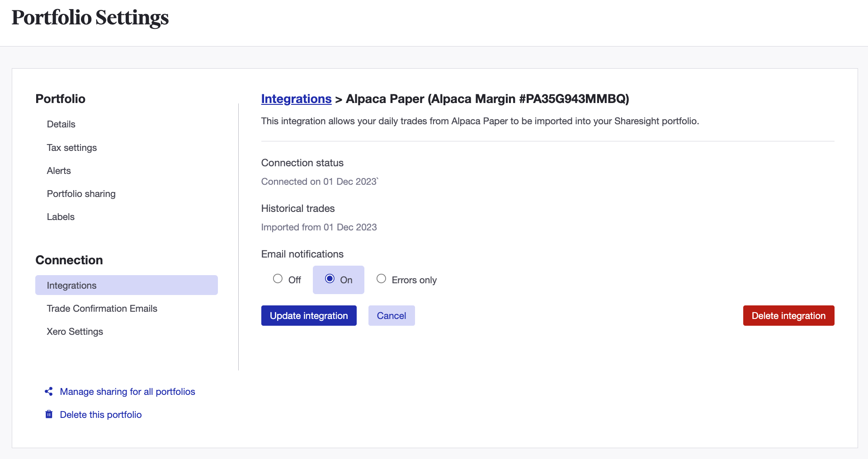Click the Delete this portfolio link
The width and height of the screenshot is (868, 459).
click(101, 415)
